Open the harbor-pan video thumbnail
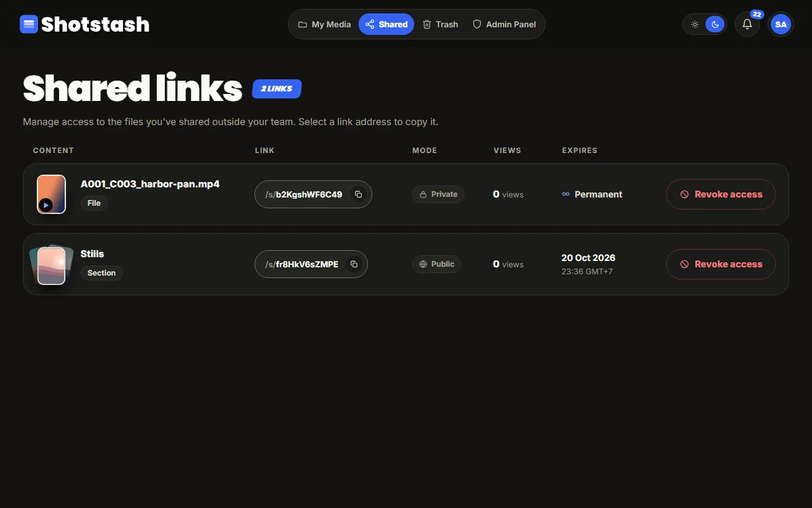812x508 pixels. pyautogui.click(x=51, y=194)
